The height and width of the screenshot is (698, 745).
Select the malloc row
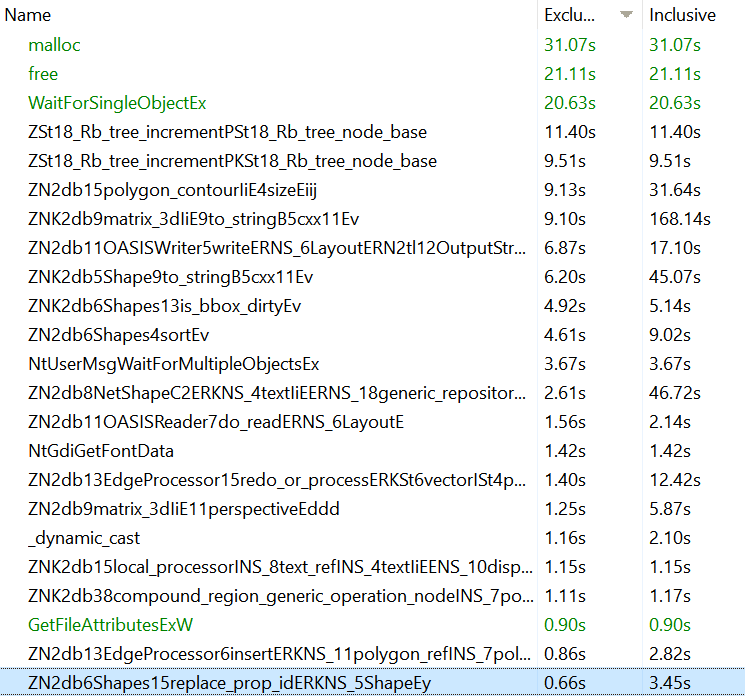(x=372, y=45)
